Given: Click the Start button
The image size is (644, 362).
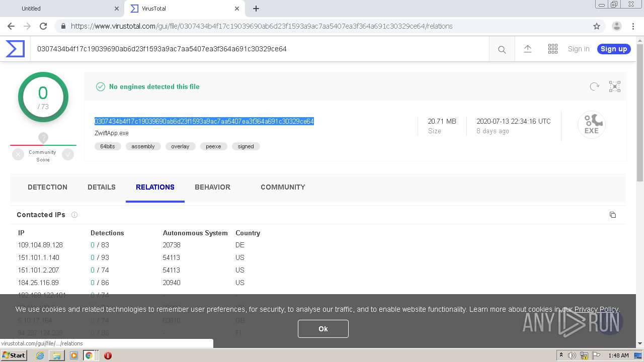Looking at the screenshot, I should click(x=14, y=355).
